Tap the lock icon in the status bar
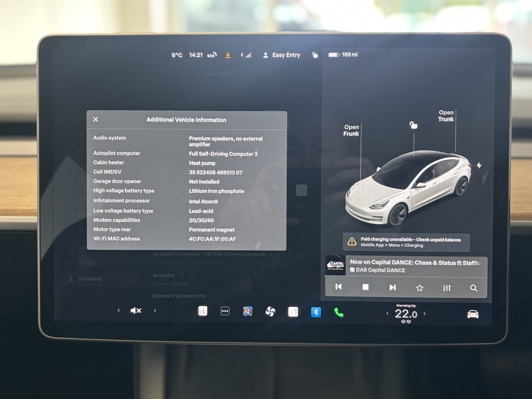532x399 pixels. pos(315,55)
